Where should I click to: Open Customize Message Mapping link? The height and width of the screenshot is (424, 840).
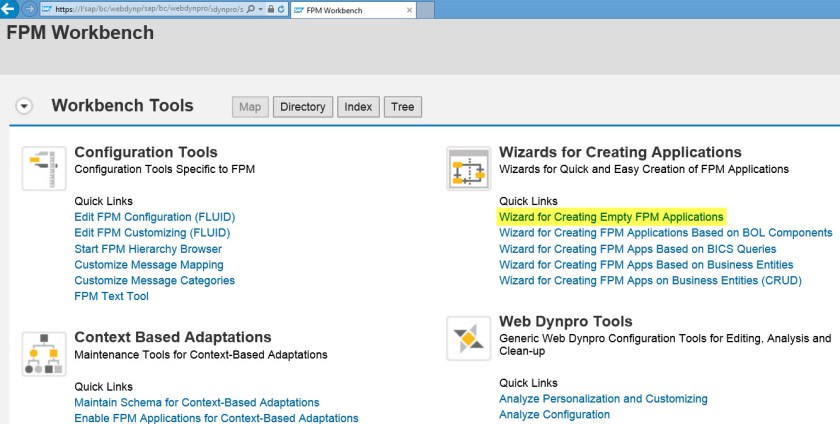[x=149, y=265]
